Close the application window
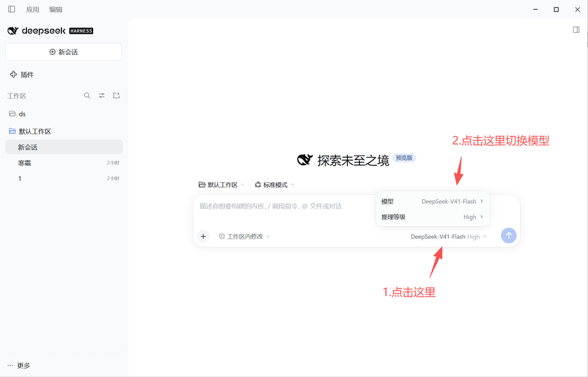 tap(578, 9)
